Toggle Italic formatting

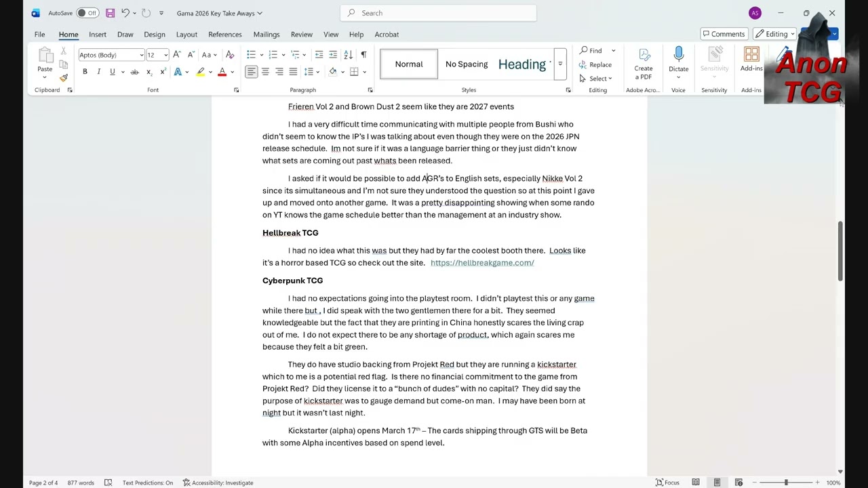(98, 72)
